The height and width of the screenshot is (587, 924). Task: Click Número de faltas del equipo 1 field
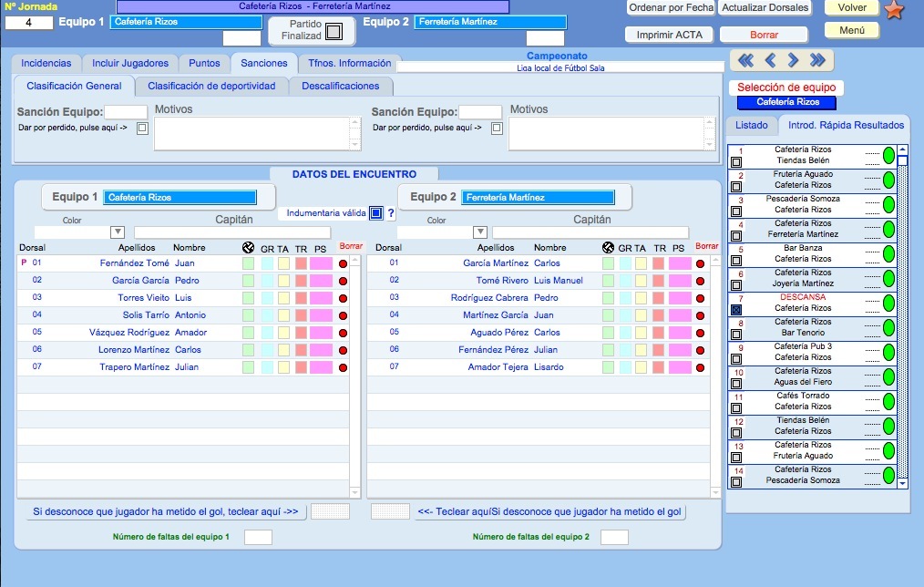click(258, 537)
